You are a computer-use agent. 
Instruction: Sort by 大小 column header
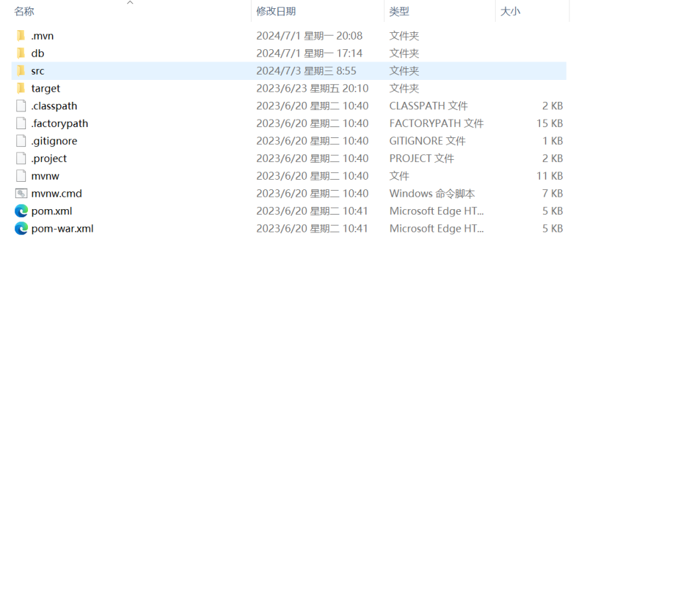point(511,12)
